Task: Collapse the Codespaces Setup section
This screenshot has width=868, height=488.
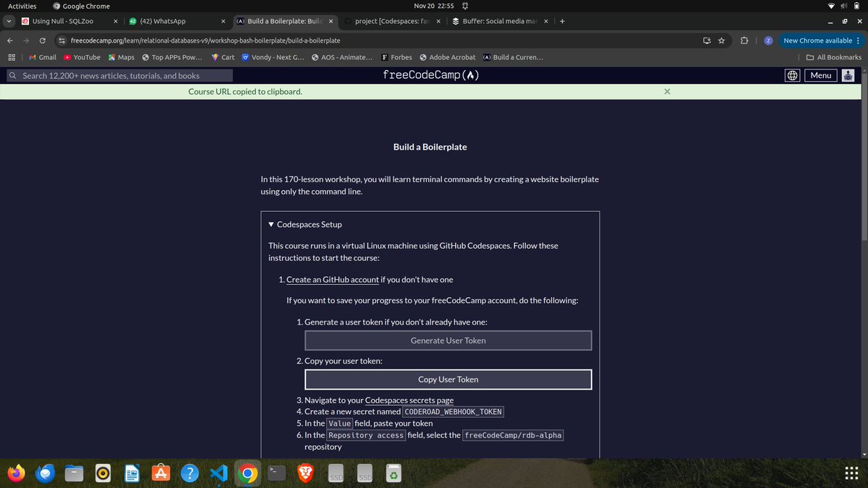Action: [x=305, y=224]
